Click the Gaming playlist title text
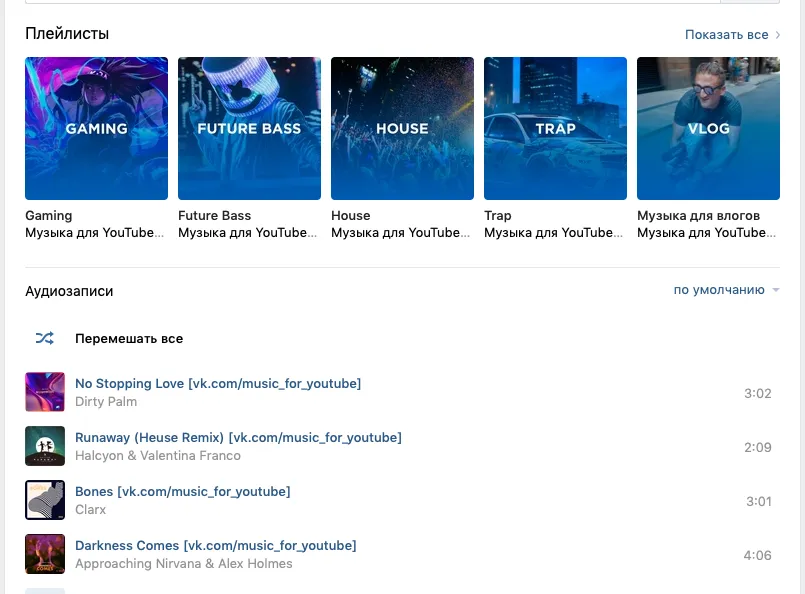805x594 pixels. [x=49, y=216]
